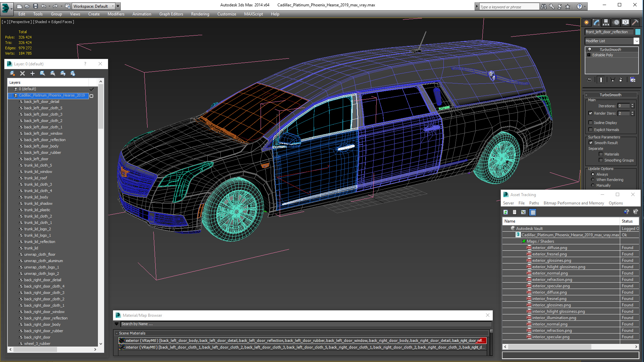Enable Separate by Smoothing Groups checkbox
Screen dimensions: 644x362
[601, 160]
